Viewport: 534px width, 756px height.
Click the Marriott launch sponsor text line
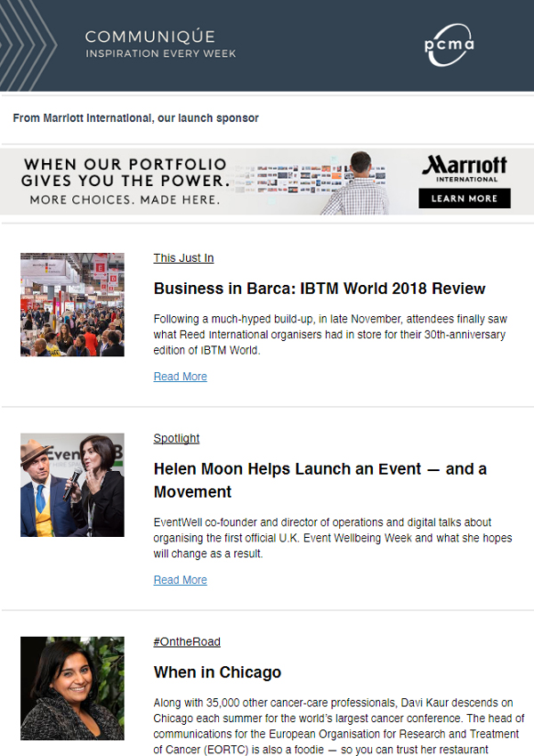(136, 118)
